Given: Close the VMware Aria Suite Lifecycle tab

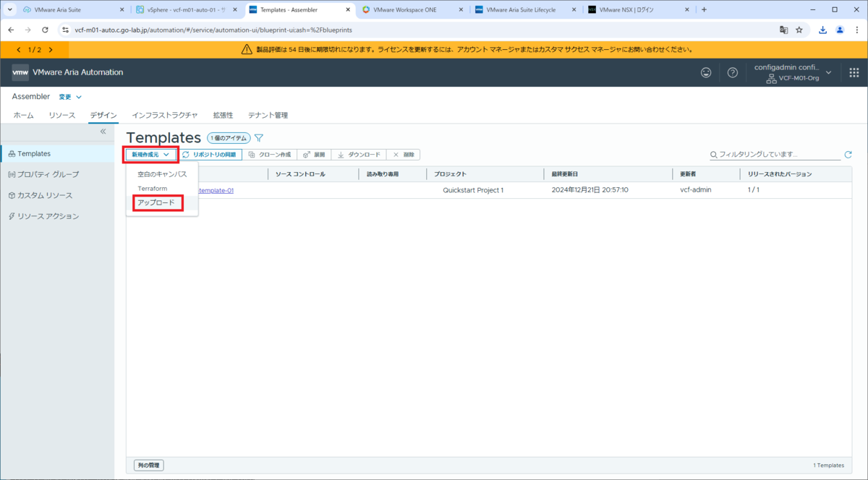Looking at the screenshot, I should point(574,10).
